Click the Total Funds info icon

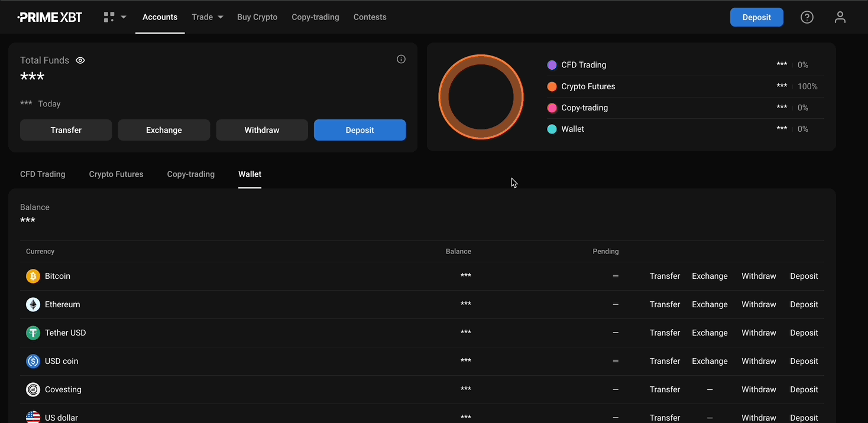coord(401,59)
